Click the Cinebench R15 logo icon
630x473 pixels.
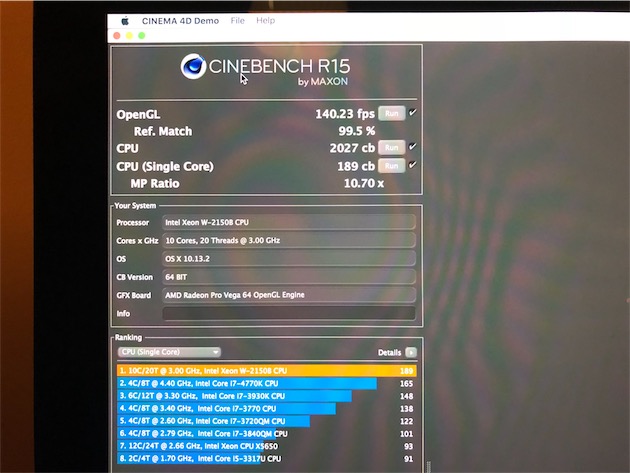tap(193, 66)
